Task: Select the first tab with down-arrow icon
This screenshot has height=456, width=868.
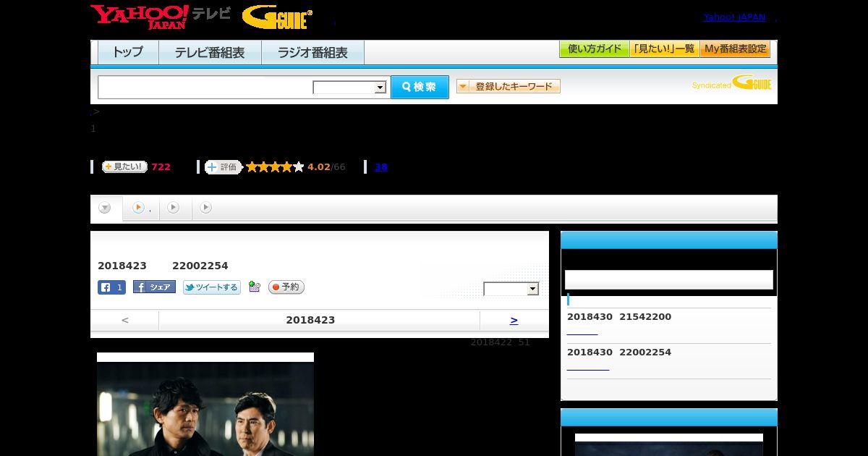Action: click(x=106, y=208)
